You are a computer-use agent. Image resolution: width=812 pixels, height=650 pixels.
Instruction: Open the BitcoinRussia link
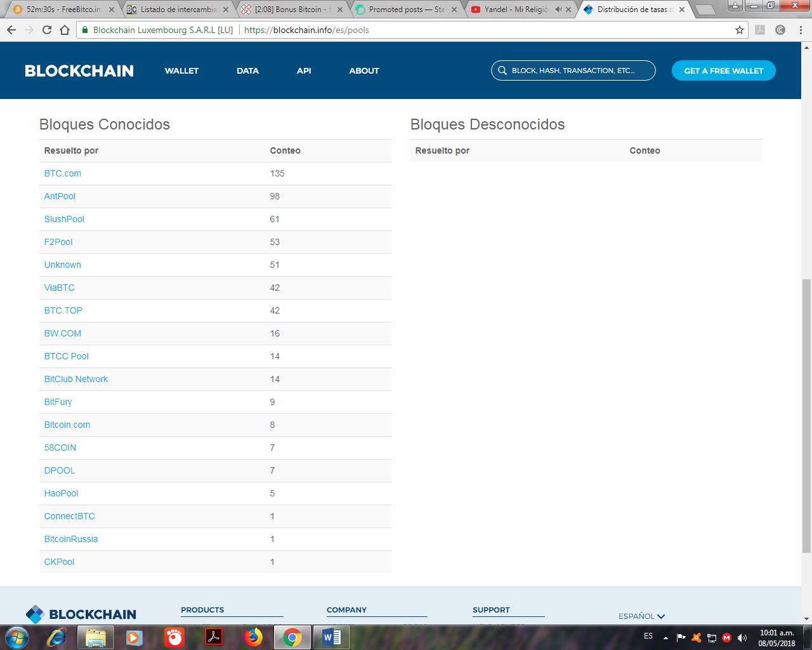pyautogui.click(x=71, y=539)
